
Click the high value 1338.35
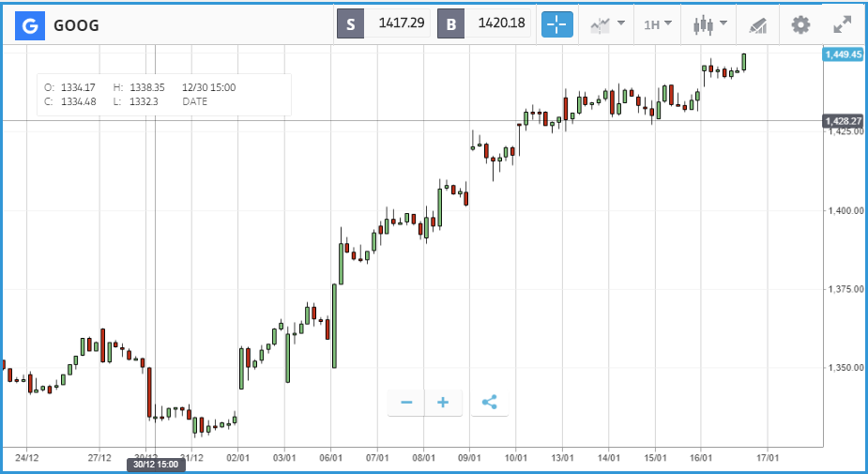[x=147, y=87]
